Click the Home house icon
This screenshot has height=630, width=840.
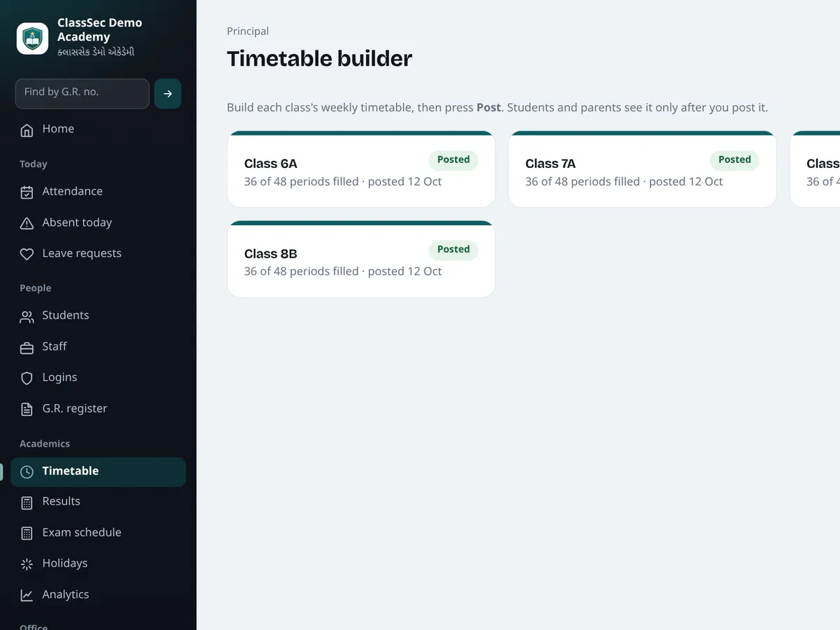coord(27,129)
